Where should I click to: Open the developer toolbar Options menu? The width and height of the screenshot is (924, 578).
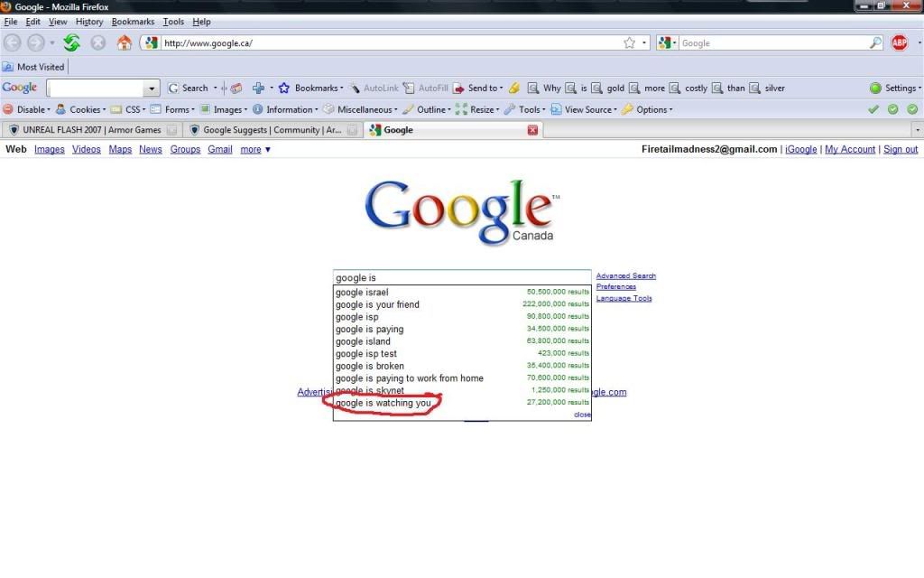tap(646, 109)
